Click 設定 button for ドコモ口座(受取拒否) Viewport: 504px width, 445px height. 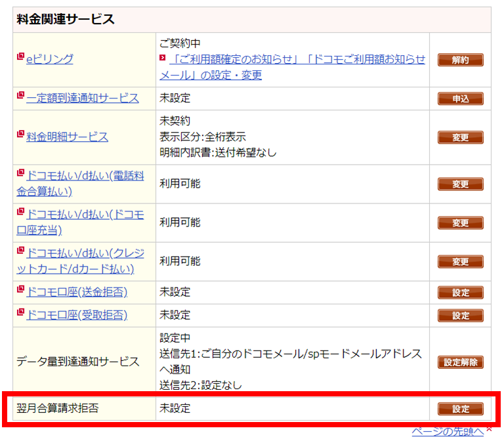point(460,316)
